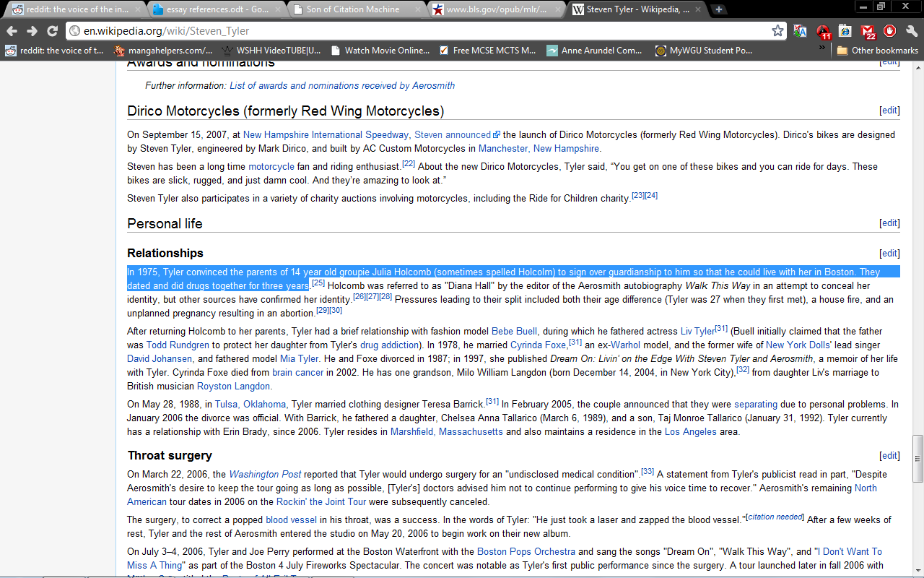Viewport: 924px width, 578px height.
Task: Open the Chrome wrench settings menu
Action: (x=911, y=31)
